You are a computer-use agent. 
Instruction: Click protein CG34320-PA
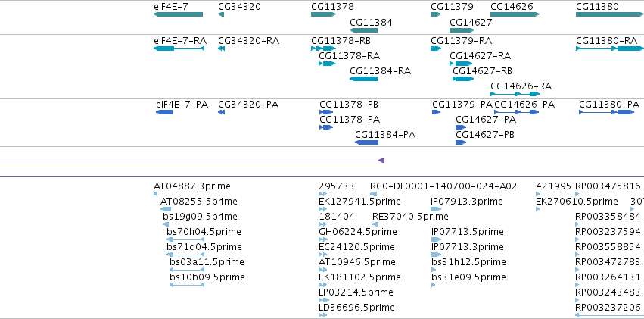[x=222, y=112]
